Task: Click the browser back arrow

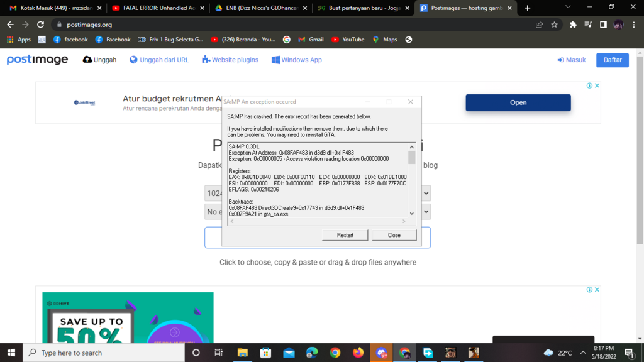Action: pyautogui.click(x=10, y=25)
